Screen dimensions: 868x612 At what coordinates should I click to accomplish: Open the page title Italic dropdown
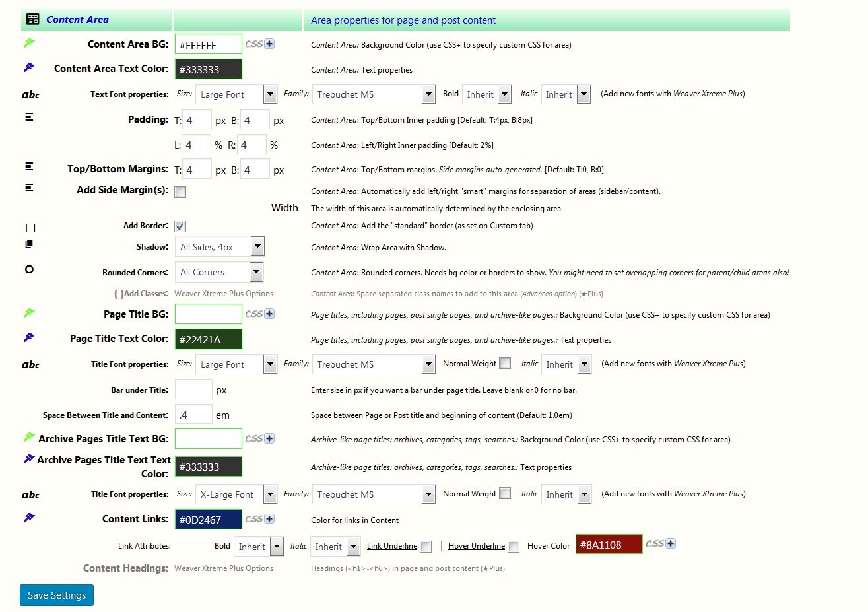coord(566,364)
